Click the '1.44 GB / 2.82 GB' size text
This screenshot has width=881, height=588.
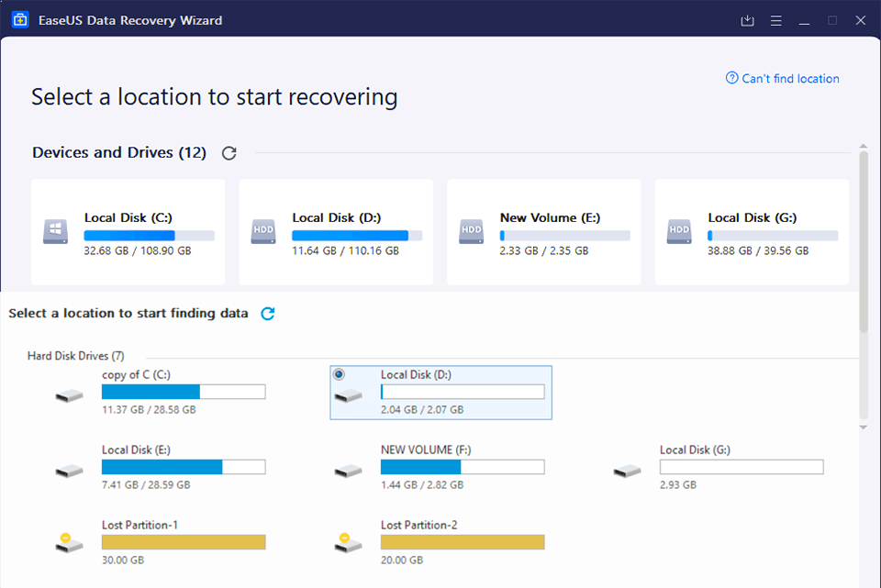[x=422, y=484]
